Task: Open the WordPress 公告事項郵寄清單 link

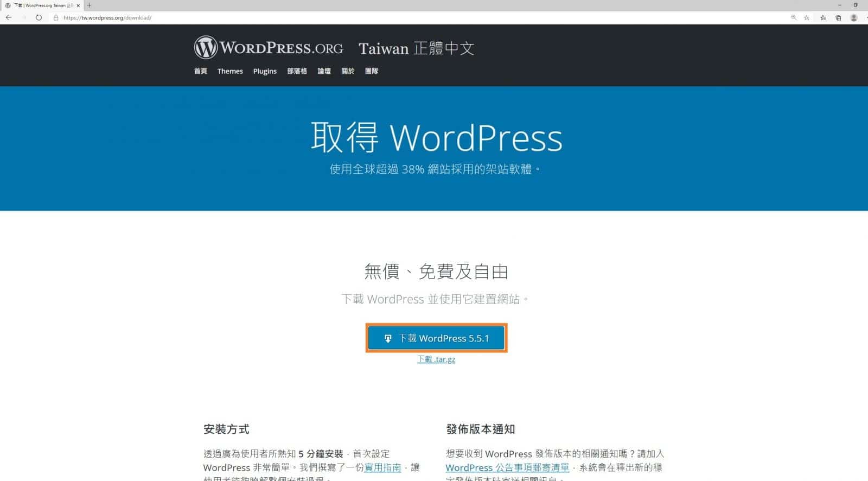Action: coord(507,467)
